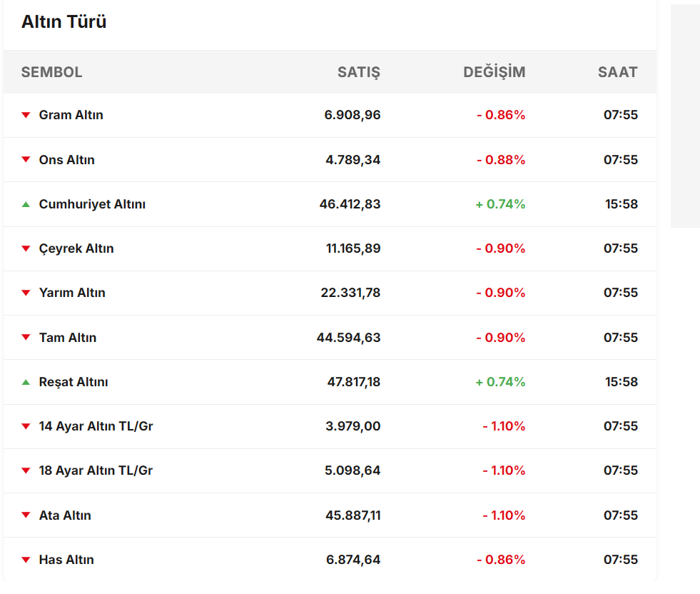Click the red down arrow beside Çeyrek Altın
The height and width of the screenshot is (594, 700).
(26, 249)
